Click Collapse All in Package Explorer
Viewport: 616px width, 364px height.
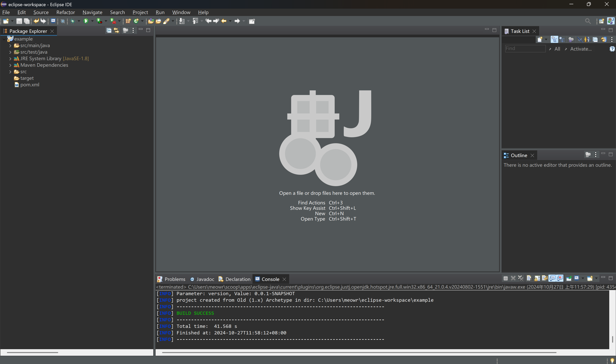coord(109,30)
